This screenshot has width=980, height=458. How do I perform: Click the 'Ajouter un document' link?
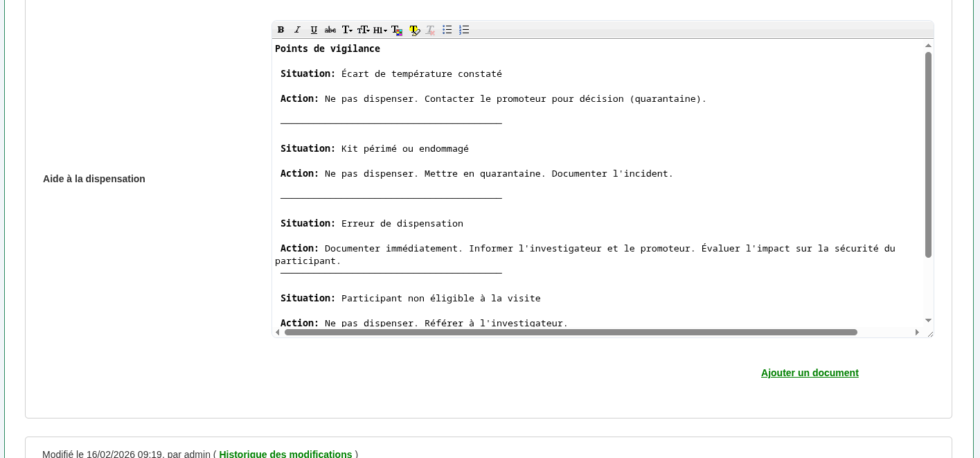(x=810, y=373)
